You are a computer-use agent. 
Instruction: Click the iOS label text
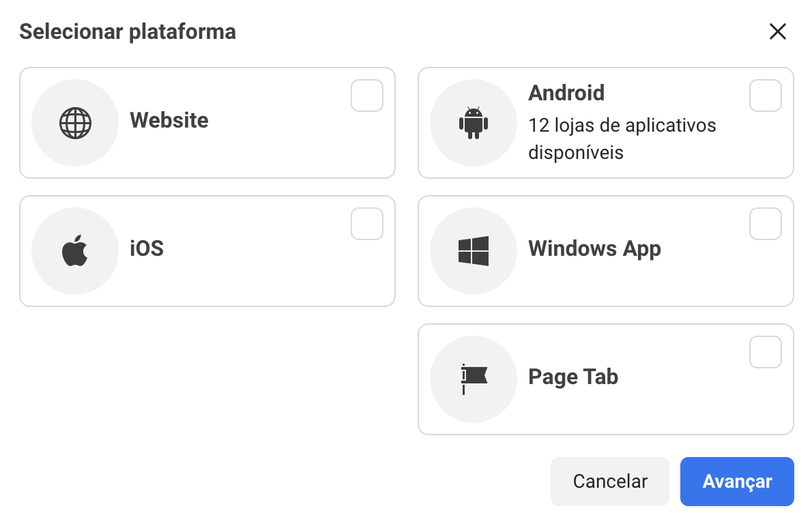coord(147,248)
